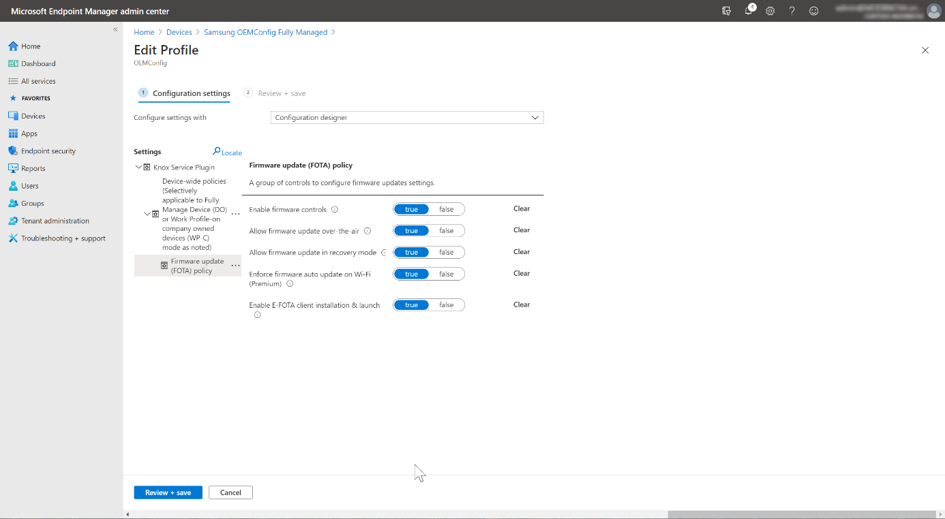The image size is (945, 519).
Task: Click the Review + save button
Action: 168,492
